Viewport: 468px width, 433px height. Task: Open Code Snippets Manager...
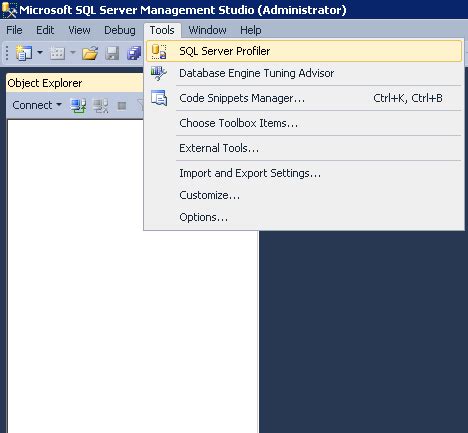(x=304, y=98)
